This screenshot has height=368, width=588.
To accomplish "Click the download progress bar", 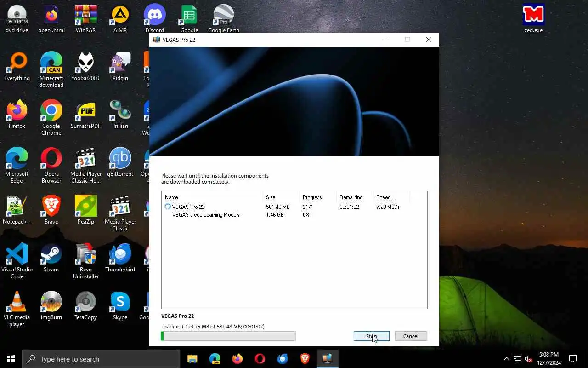I will click(x=228, y=336).
